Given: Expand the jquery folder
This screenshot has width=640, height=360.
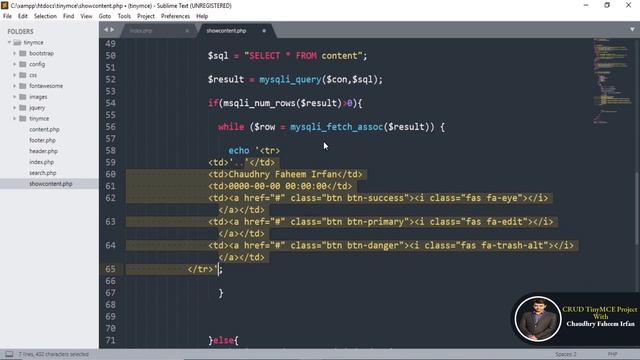Looking at the screenshot, I should tap(14, 108).
